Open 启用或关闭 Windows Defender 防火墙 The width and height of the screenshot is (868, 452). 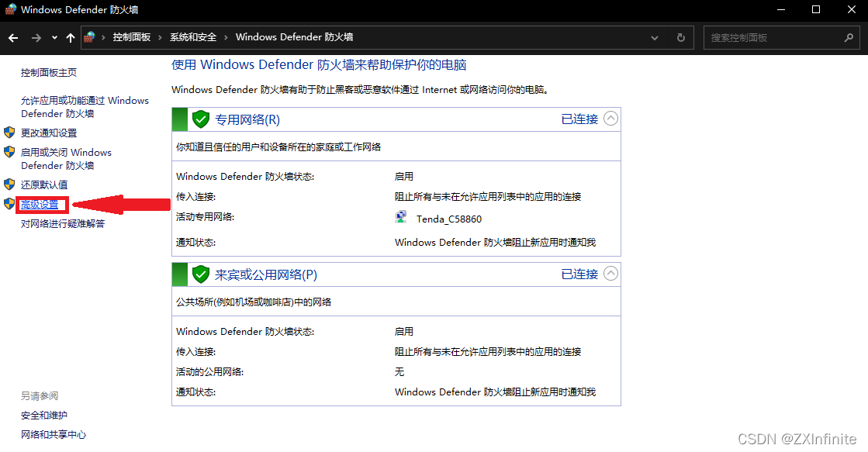click(x=66, y=159)
